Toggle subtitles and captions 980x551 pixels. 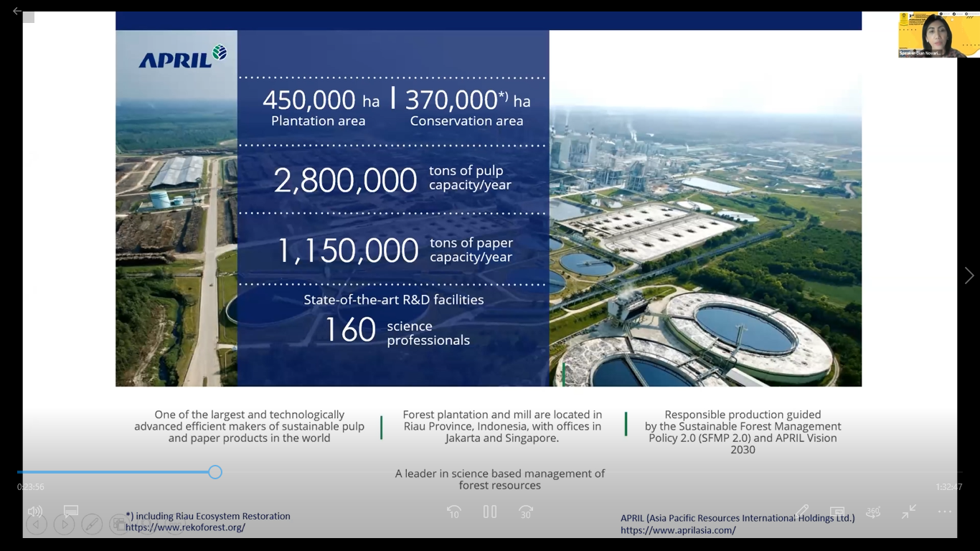[71, 511]
